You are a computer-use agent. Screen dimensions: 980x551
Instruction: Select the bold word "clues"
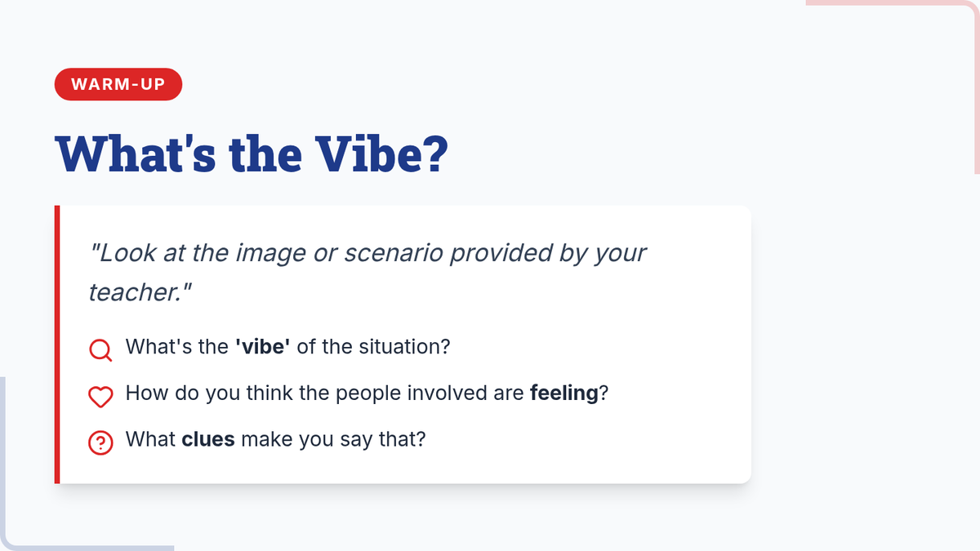[x=208, y=439]
